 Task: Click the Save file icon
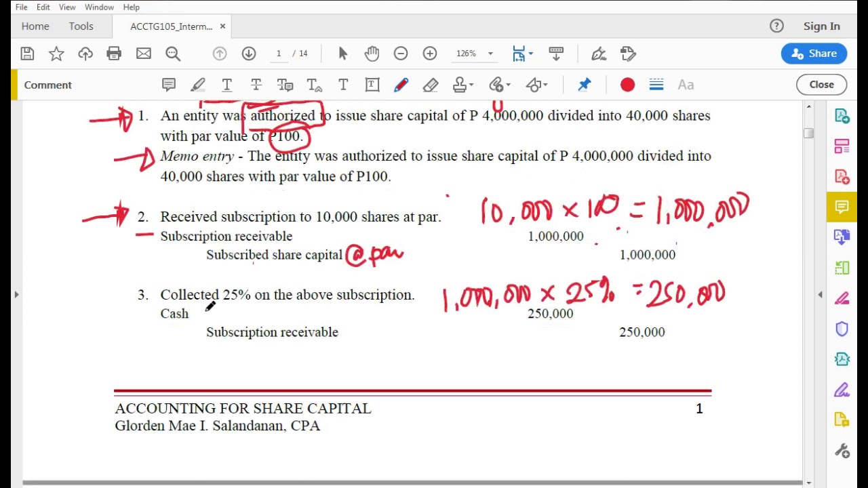tap(27, 54)
